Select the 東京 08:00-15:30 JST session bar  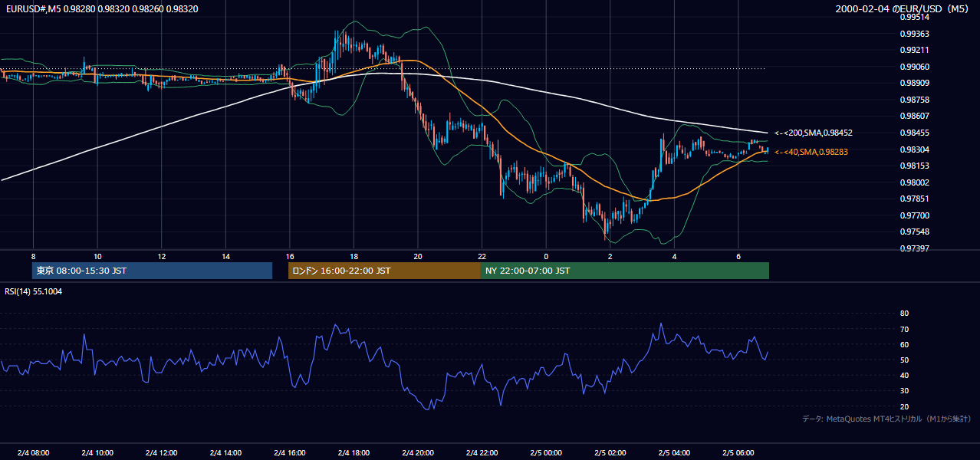[152, 271]
